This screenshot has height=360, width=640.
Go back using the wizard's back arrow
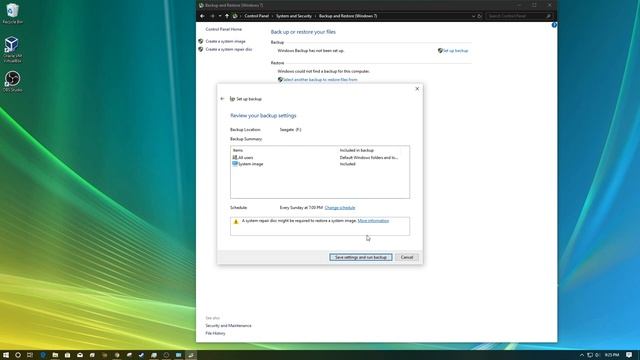[222, 99]
